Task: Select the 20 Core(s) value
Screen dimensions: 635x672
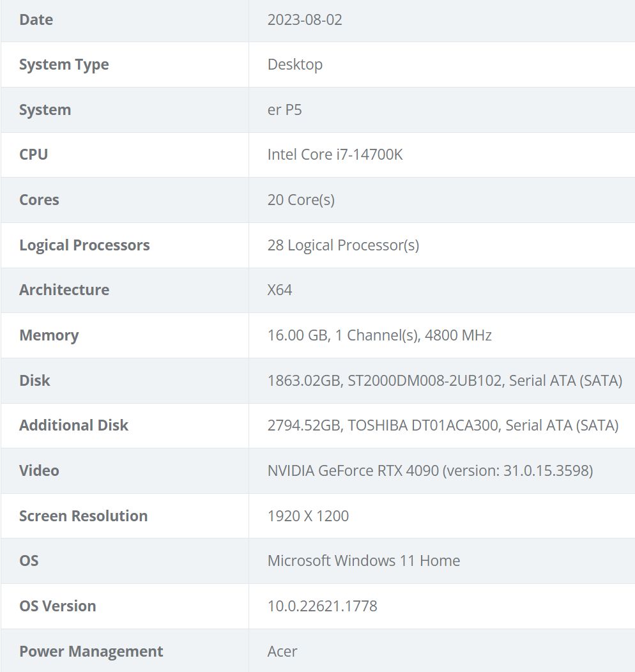Action: (x=301, y=200)
